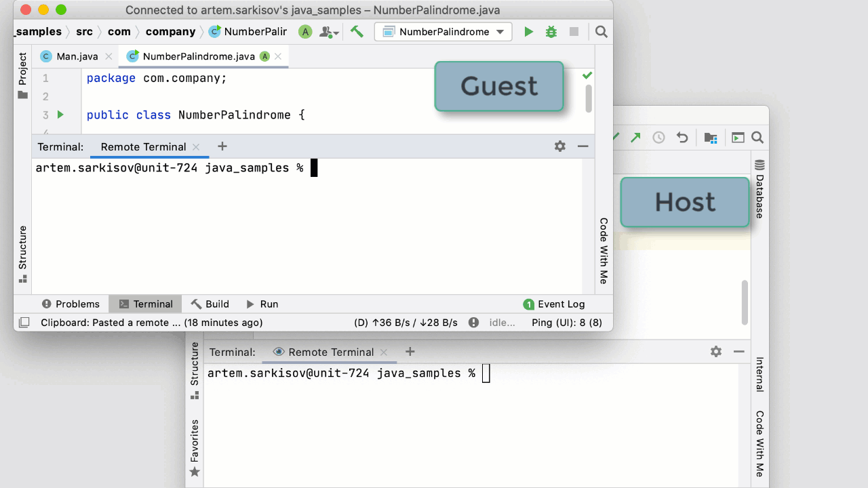This screenshot has width=868, height=488.
Task: Click the company breadcrumb
Action: tap(170, 32)
